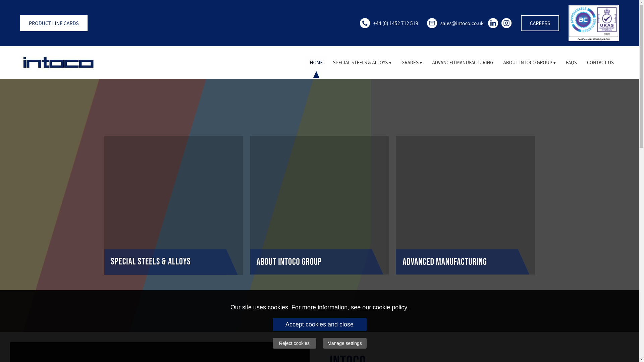Click the Careers button

tap(540, 23)
